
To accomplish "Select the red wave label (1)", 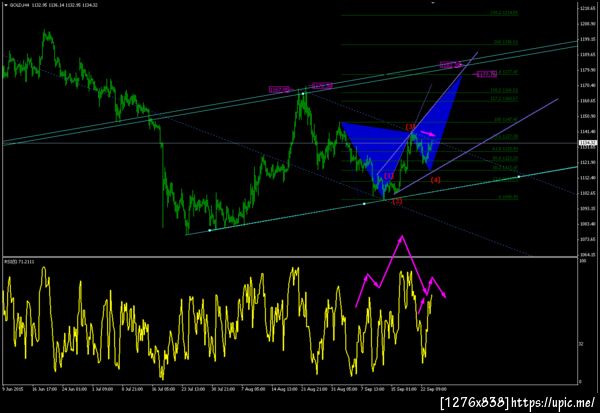I will pos(389,176).
